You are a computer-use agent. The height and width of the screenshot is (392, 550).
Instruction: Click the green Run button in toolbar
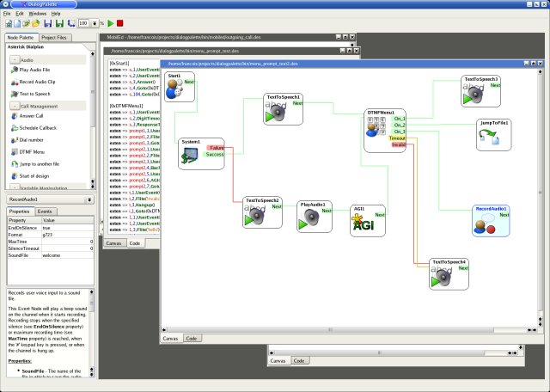click(x=110, y=24)
